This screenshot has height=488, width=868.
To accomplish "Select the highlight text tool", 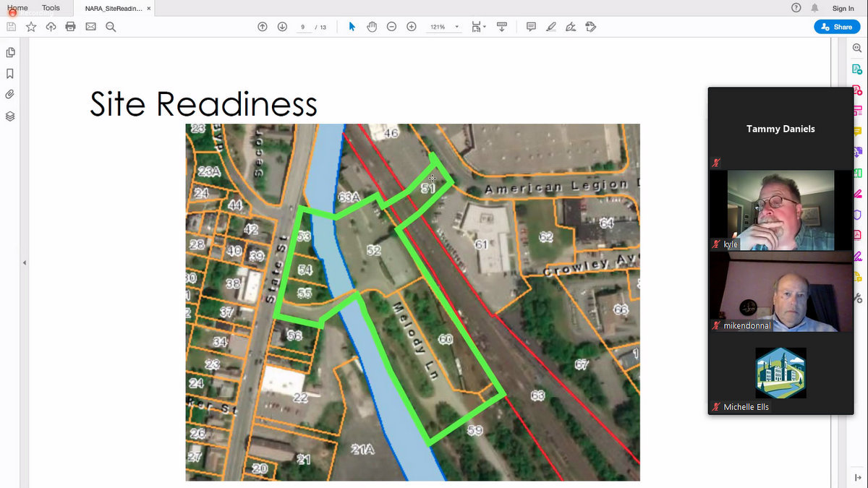I will (x=551, y=27).
